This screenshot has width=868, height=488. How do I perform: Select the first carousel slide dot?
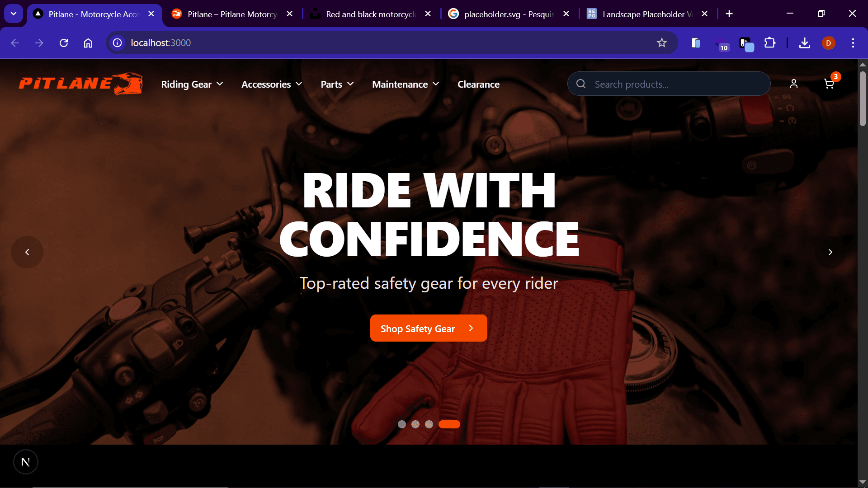click(x=401, y=424)
